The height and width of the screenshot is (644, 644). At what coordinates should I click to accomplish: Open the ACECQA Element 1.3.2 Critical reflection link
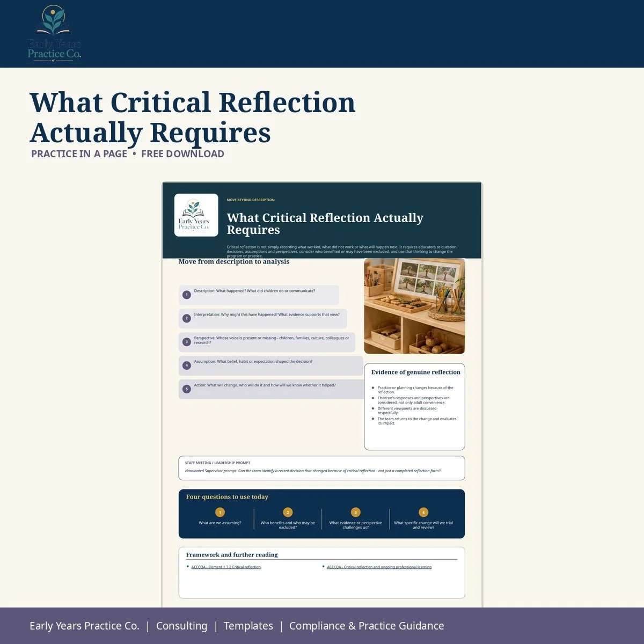point(226,567)
